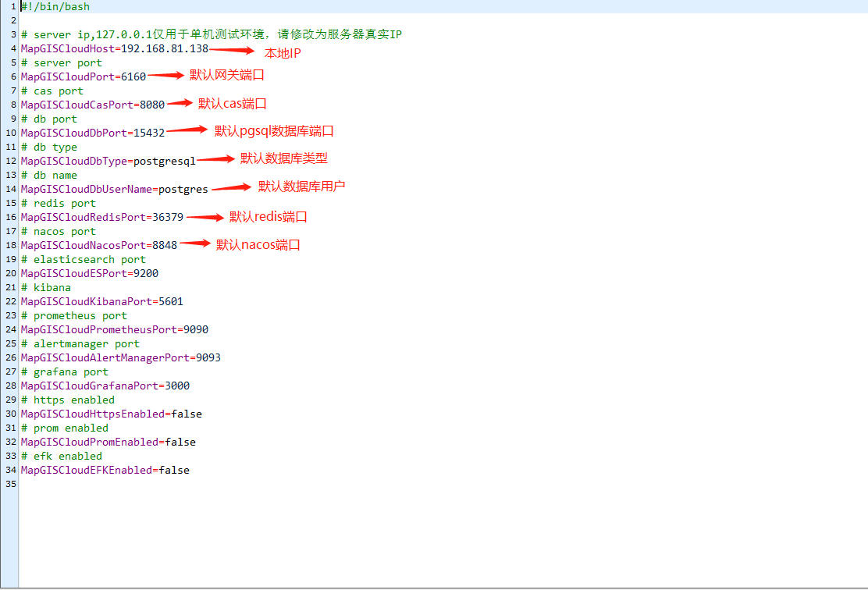
Task: Click the MapGISCloudKibanaPort=5601 line
Action: pos(102,302)
